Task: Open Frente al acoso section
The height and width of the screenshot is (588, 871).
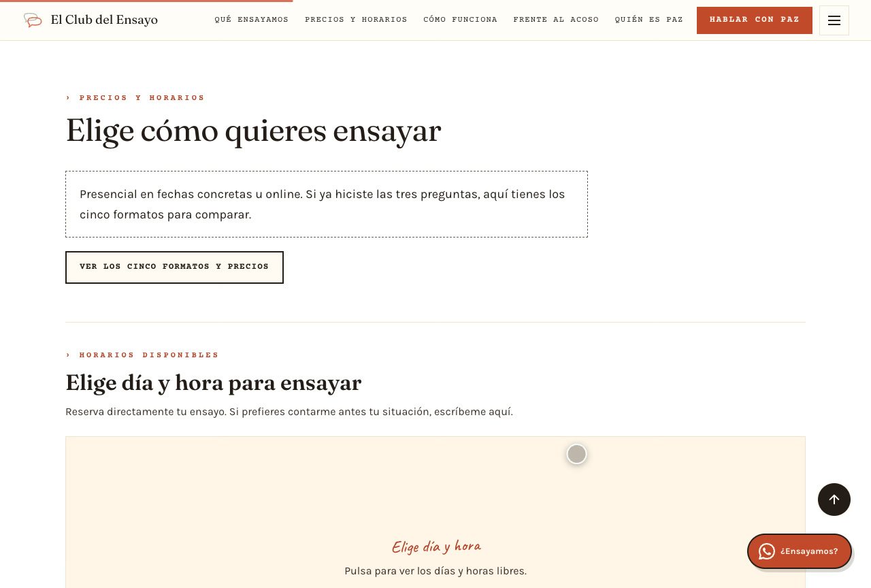Action: click(x=556, y=20)
